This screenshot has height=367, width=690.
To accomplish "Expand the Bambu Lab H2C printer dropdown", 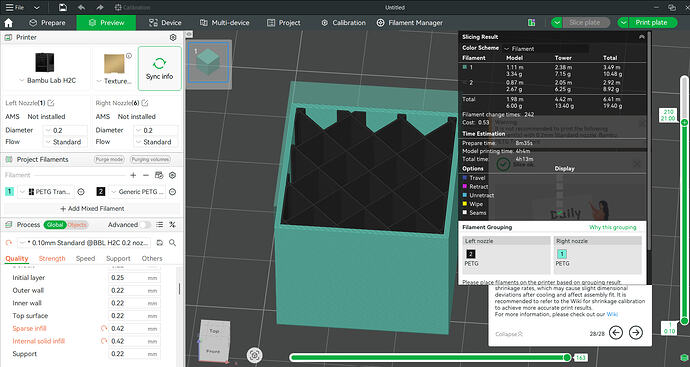I will pyautogui.click(x=47, y=81).
